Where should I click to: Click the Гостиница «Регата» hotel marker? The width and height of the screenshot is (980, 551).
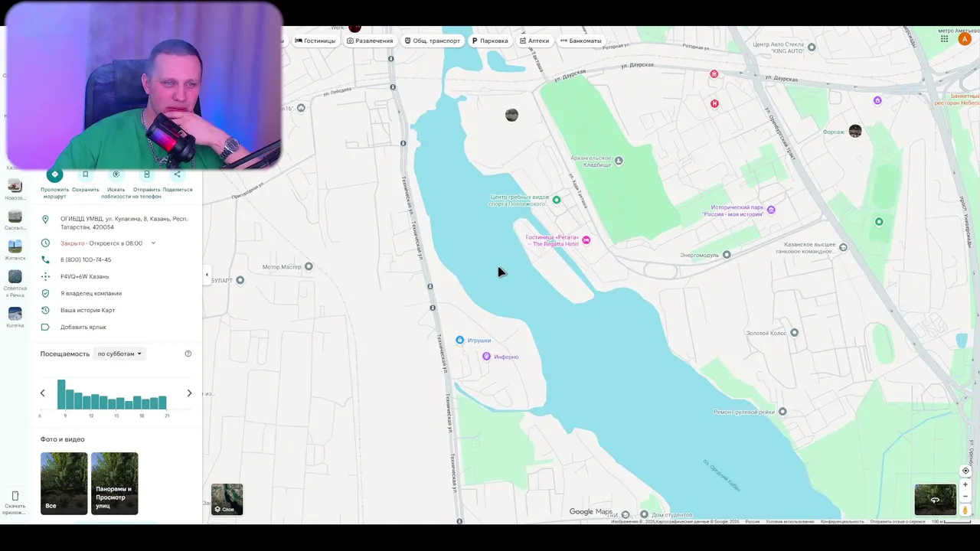coord(586,240)
